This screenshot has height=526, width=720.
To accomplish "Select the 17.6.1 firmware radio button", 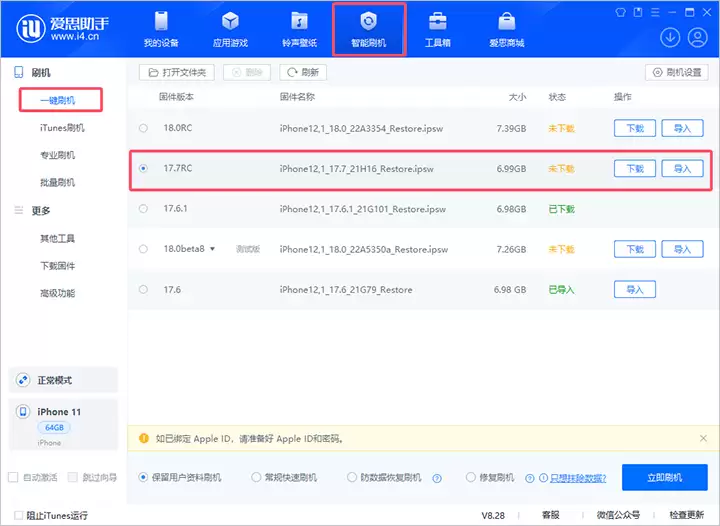I will point(143,209).
